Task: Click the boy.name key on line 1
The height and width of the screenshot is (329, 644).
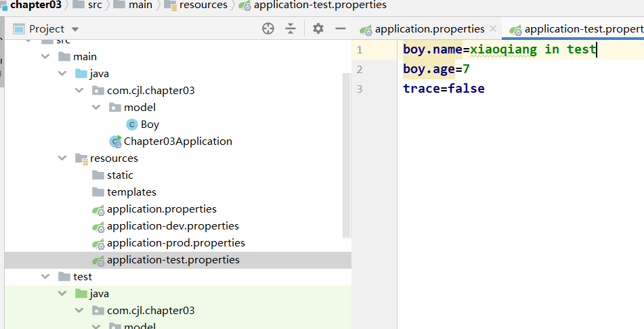Action: tap(433, 49)
